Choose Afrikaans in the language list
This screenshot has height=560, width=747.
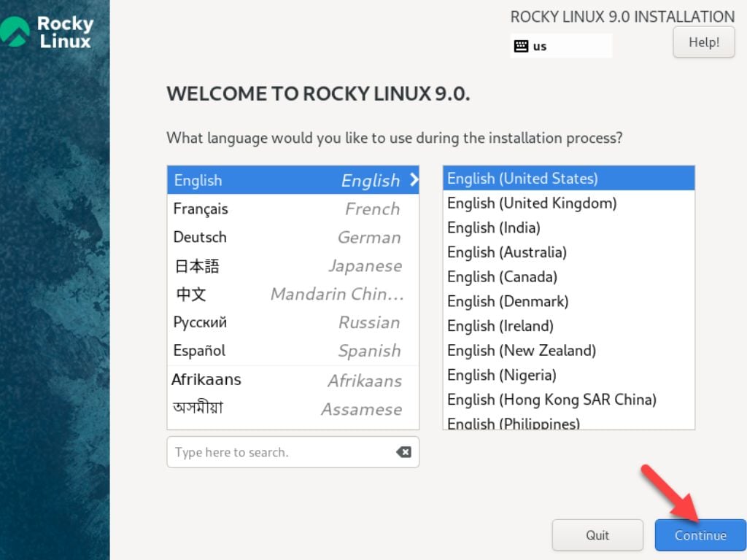coord(293,380)
